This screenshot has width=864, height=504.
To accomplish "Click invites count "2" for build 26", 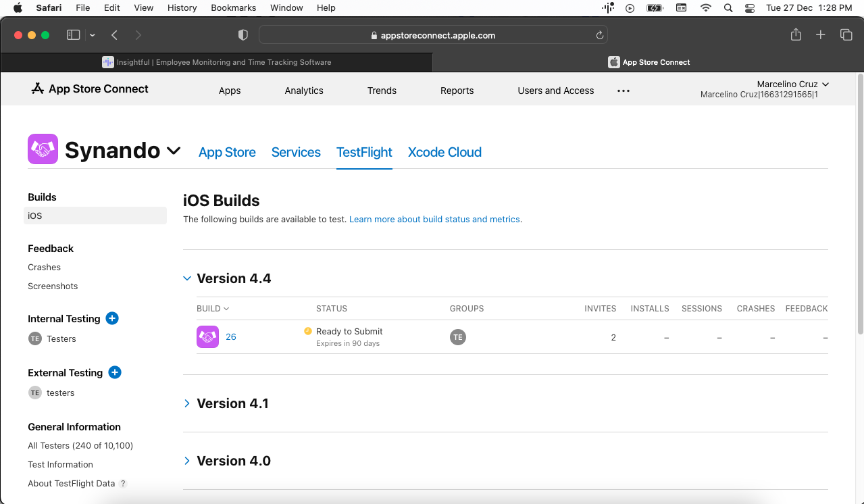I will coord(613,337).
